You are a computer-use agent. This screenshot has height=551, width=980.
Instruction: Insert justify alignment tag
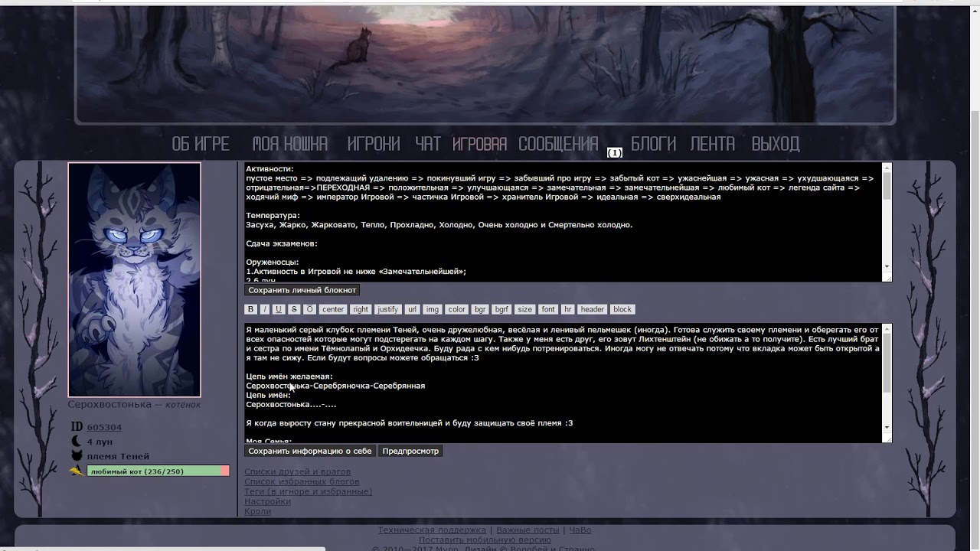tap(388, 309)
